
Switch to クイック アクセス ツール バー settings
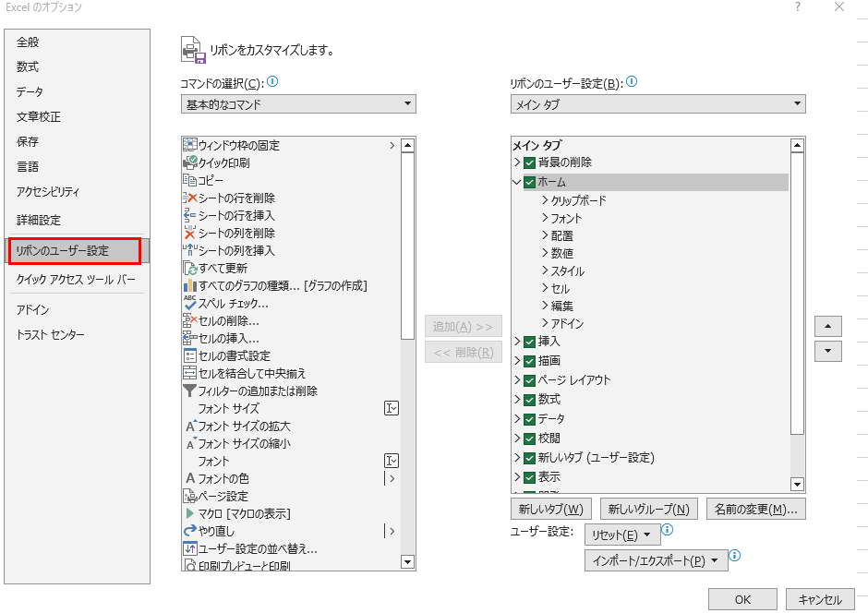click(76, 279)
